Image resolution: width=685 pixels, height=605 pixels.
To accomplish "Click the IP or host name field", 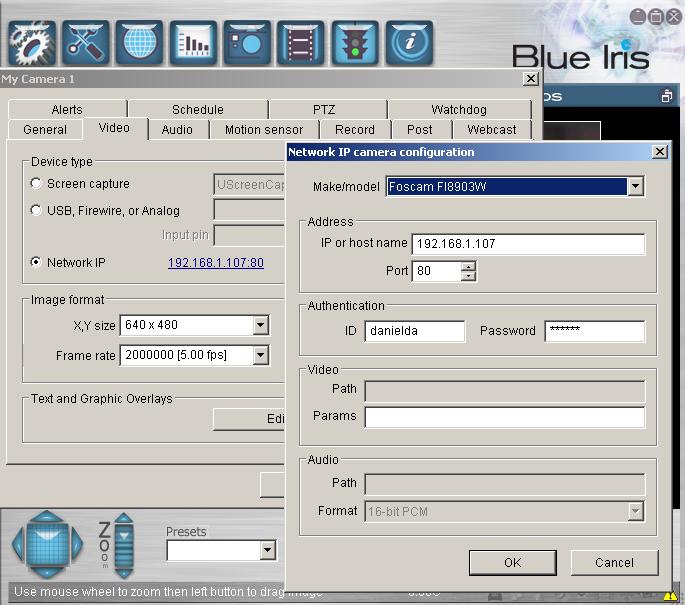I will (x=528, y=244).
